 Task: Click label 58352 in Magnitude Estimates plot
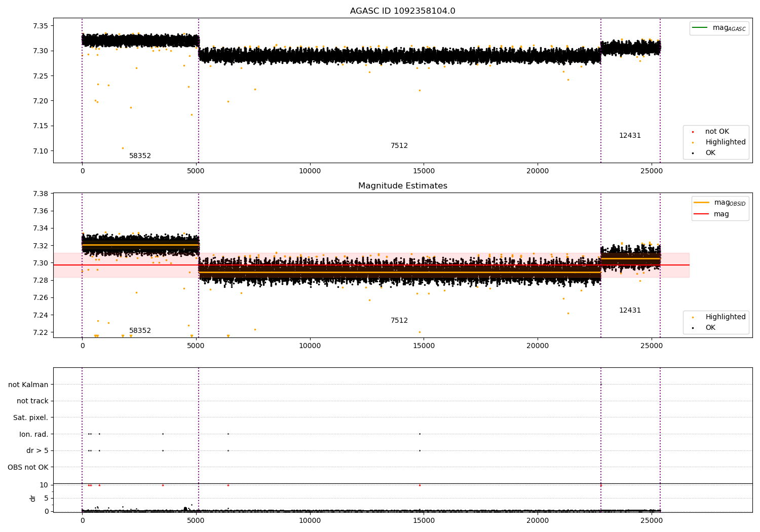(140, 331)
